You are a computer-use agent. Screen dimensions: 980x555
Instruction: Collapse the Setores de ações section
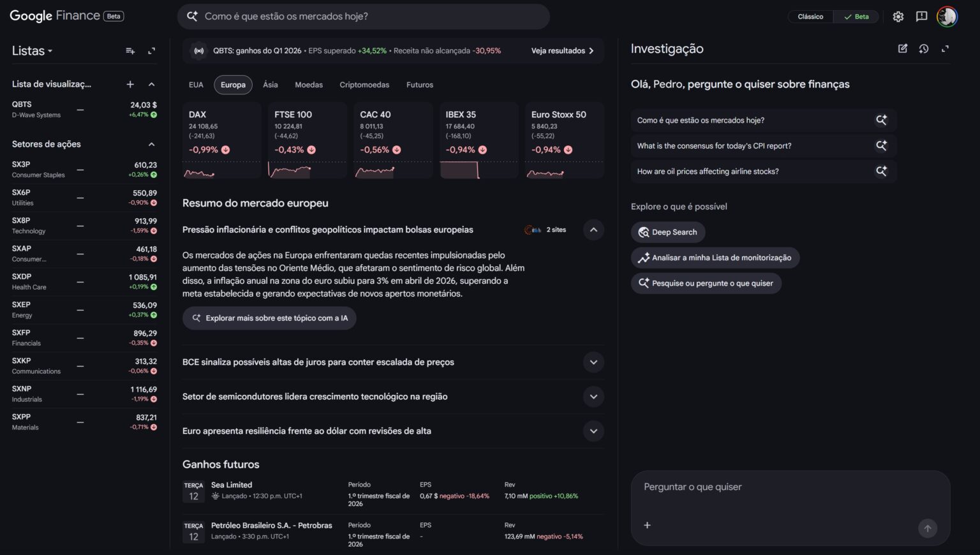click(x=152, y=144)
